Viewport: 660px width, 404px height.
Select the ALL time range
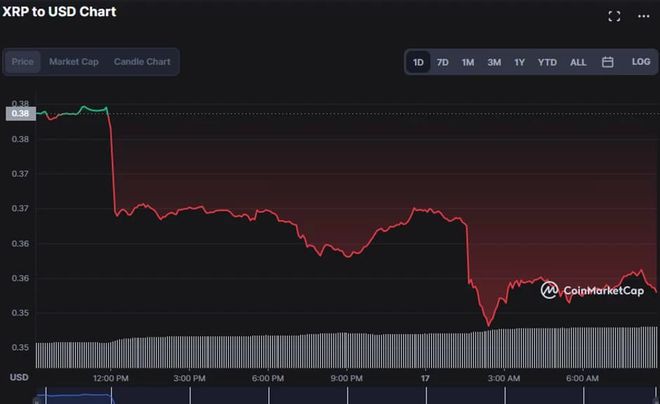(578, 62)
